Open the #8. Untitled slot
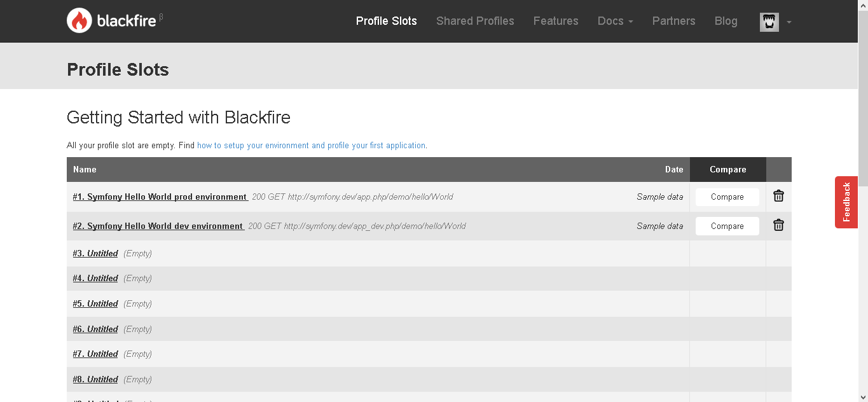 coord(95,380)
